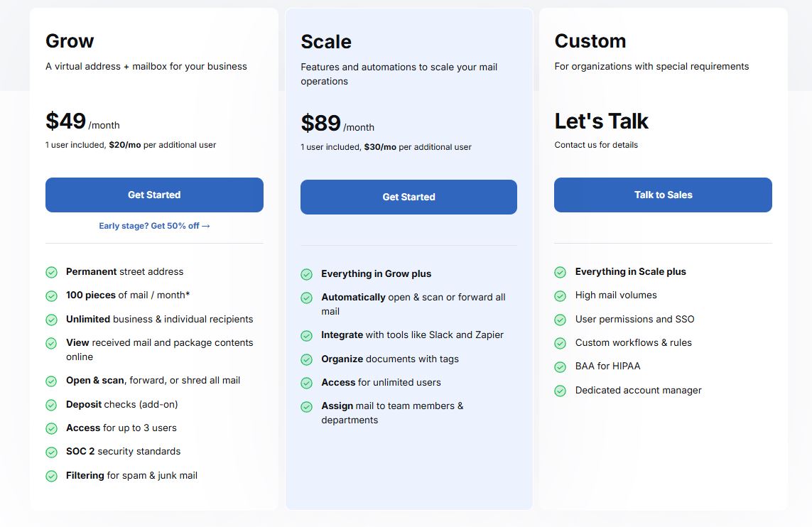
Task: Click the checkmark beside Dedicated account manager
Action: pyautogui.click(x=561, y=391)
